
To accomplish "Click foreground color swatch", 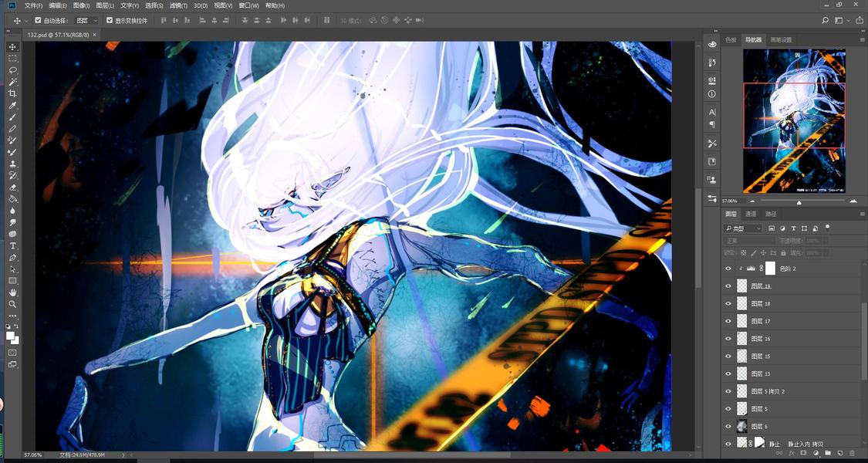I will tap(10, 336).
